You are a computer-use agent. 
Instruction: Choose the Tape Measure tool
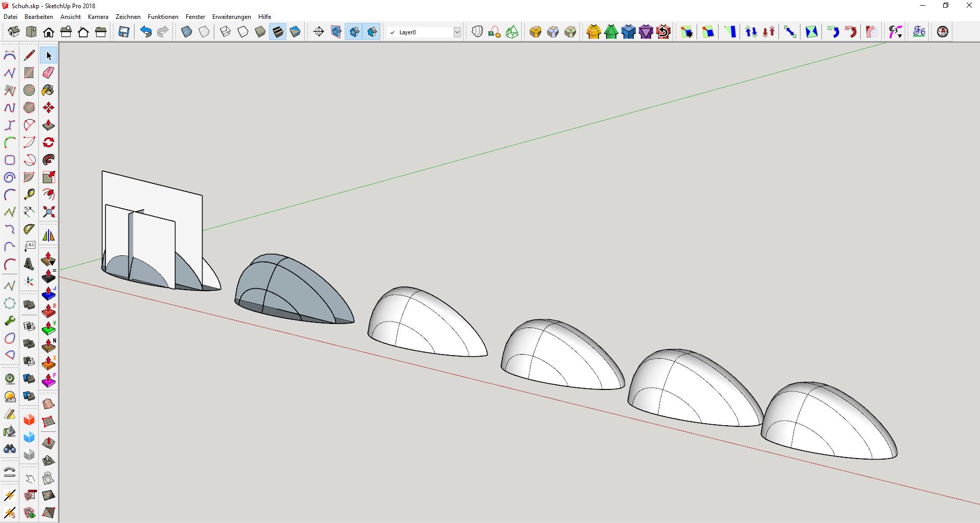click(29, 194)
